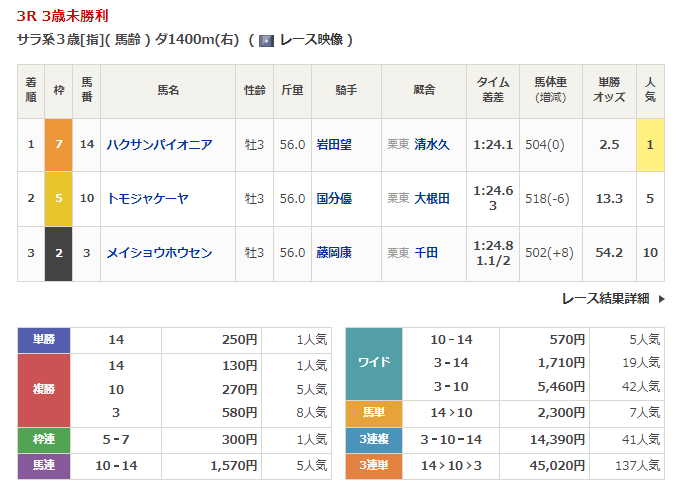This screenshot has width=681, height=487.
Task: Open the レース映像 race video link
Action: [x=311, y=40]
